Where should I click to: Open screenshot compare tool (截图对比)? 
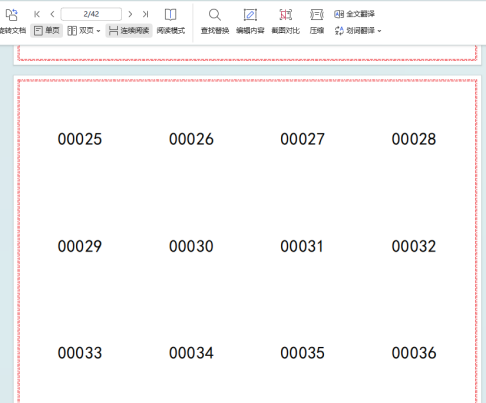coord(286,22)
